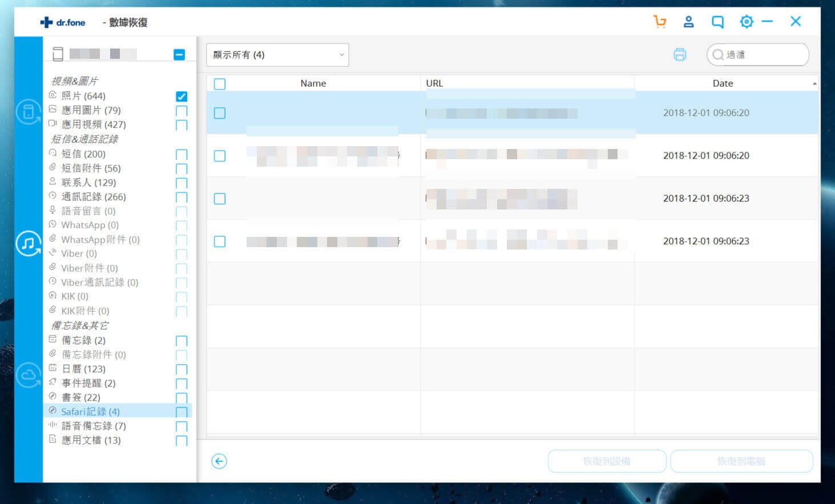Select 通訊記錄 (266) category
Screen dimensions: 835x504
94,197
